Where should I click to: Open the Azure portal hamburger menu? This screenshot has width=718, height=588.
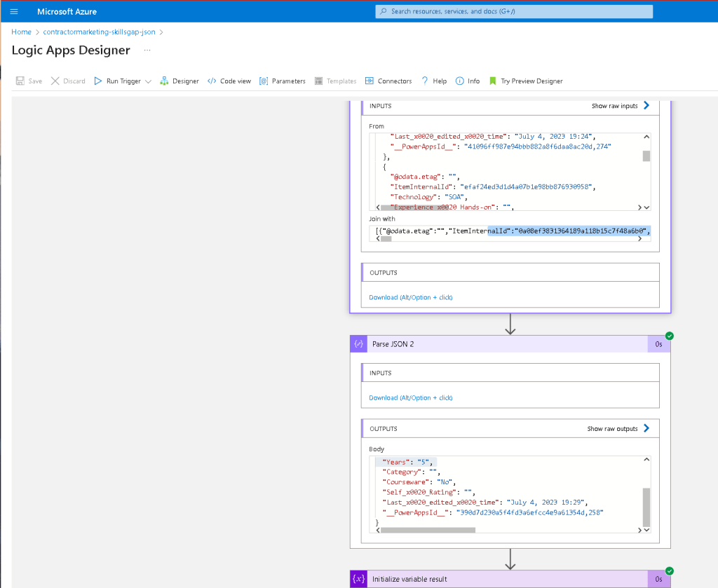coord(14,11)
